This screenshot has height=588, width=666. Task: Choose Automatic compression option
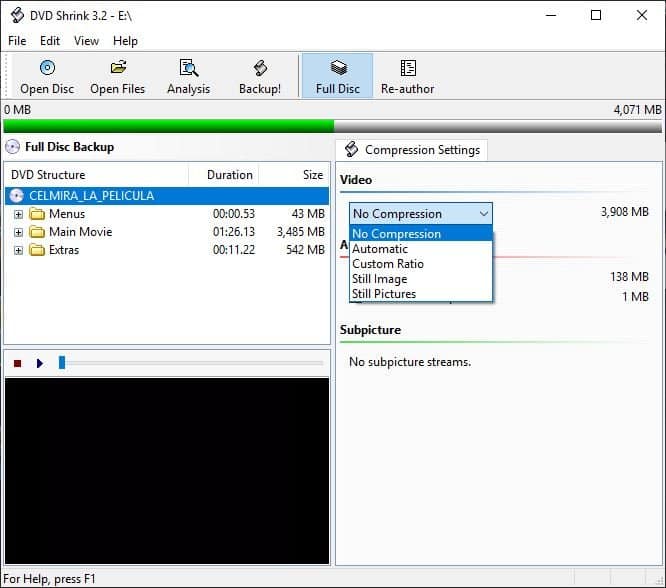point(420,249)
